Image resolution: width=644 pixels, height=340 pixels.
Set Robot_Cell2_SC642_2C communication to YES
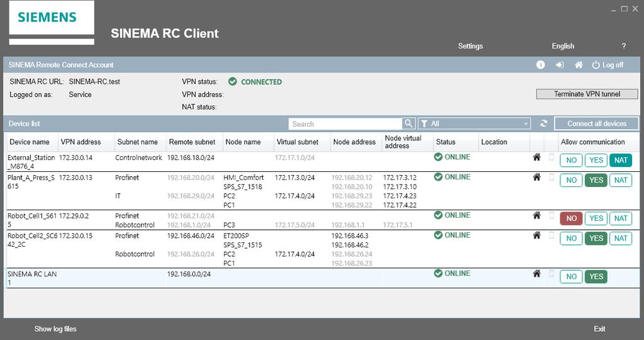pyautogui.click(x=596, y=239)
